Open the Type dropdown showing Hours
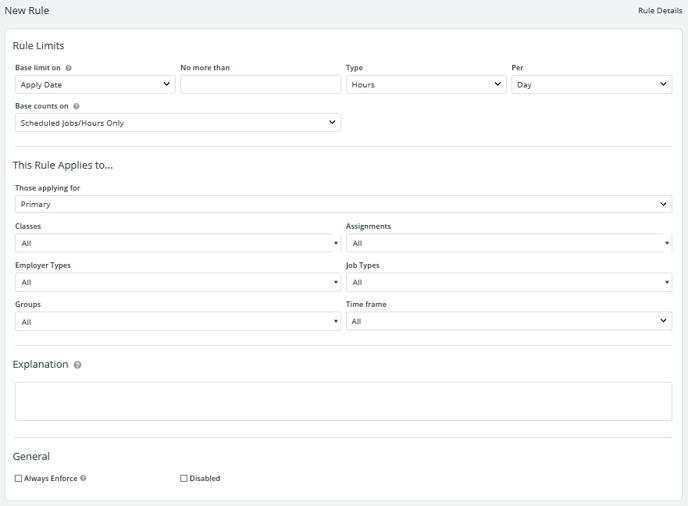This screenshot has width=688, height=506. point(426,85)
